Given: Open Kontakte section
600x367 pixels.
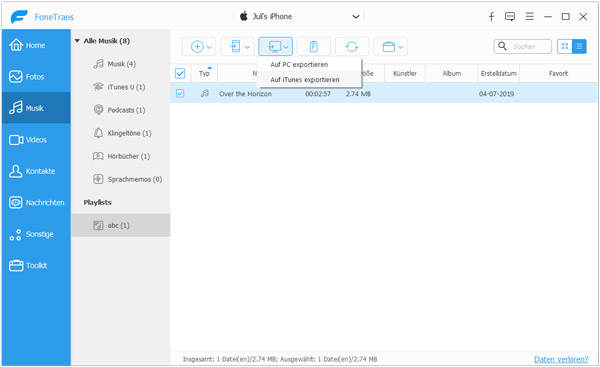Looking at the screenshot, I should (36, 171).
